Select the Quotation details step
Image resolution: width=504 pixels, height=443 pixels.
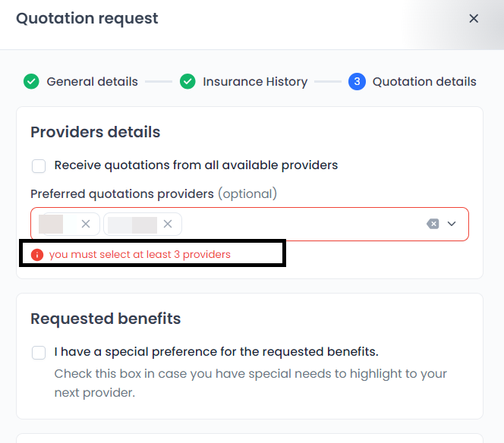[424, 81]
